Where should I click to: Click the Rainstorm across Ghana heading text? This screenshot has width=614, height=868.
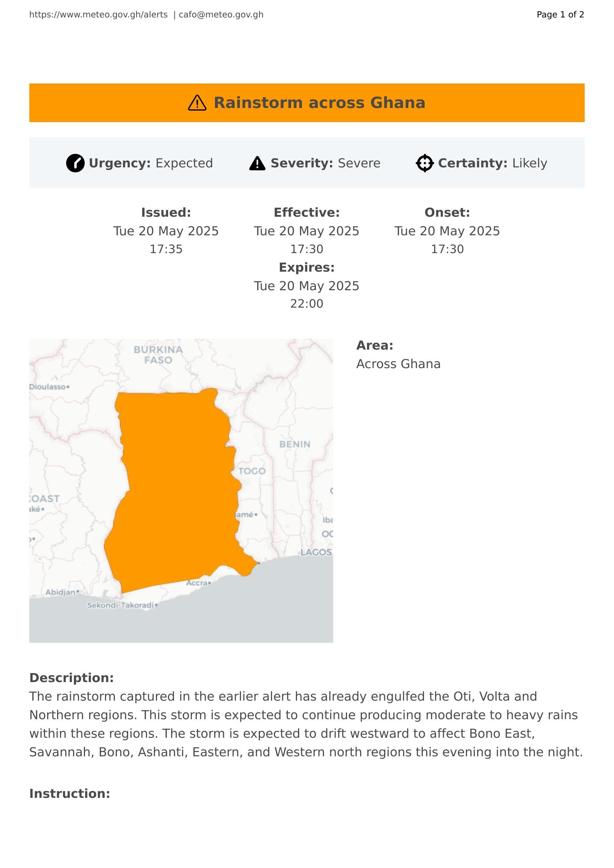click(x=320, y=103)
